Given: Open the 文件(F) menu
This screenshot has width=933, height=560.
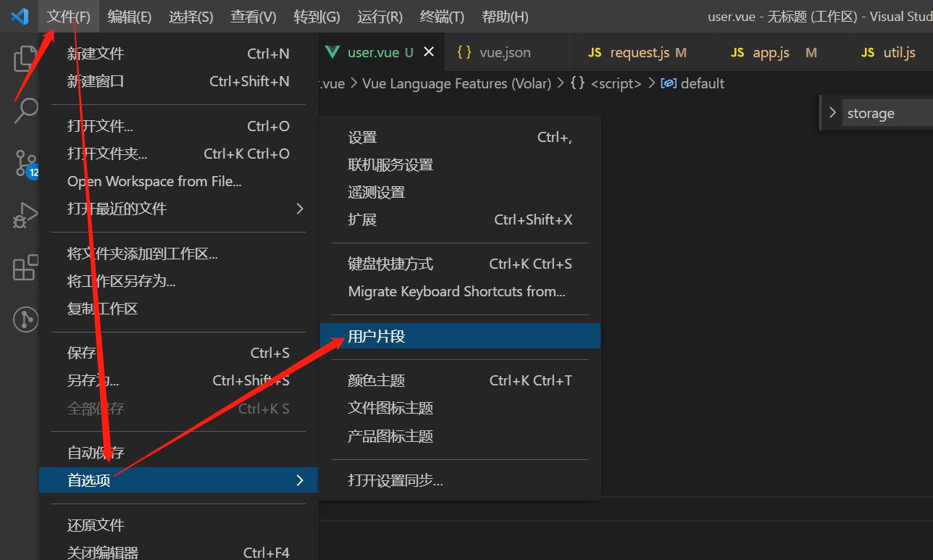Looking at the screenshot, I should [x=69, y=17].
